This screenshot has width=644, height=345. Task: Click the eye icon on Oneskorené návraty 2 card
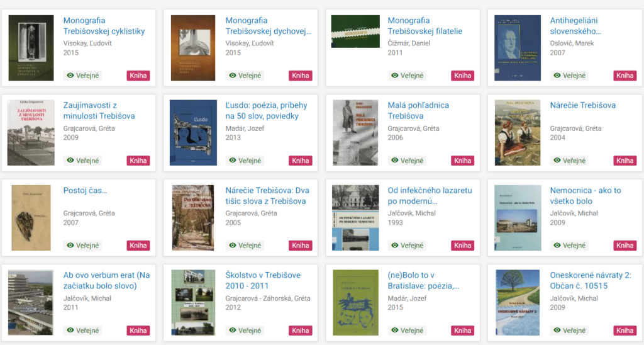[x=557, y=330]
